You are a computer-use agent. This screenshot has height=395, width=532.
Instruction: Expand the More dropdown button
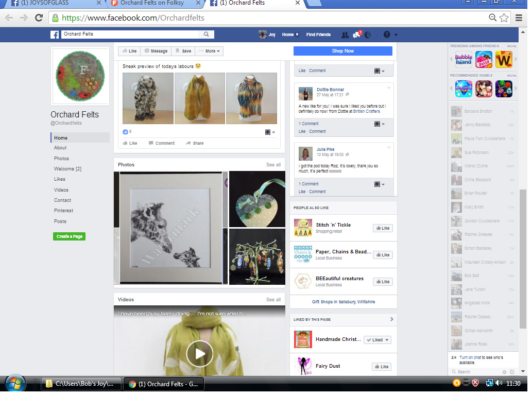coord(210,51)
